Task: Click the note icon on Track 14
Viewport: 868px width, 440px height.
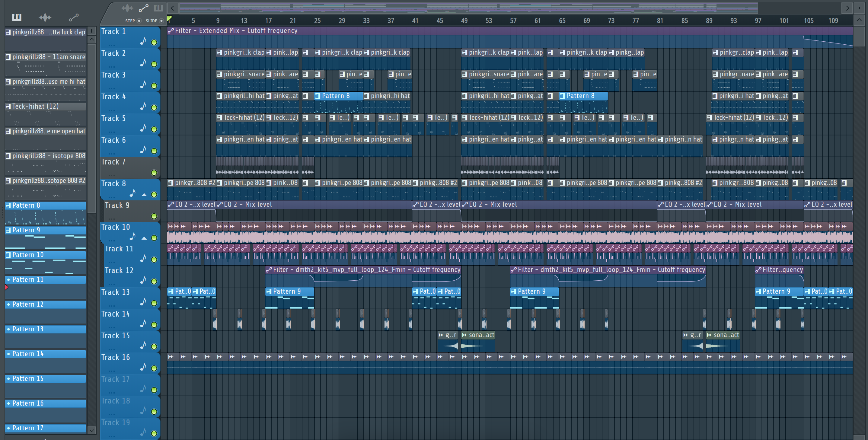Action: [x=143, y=324]
